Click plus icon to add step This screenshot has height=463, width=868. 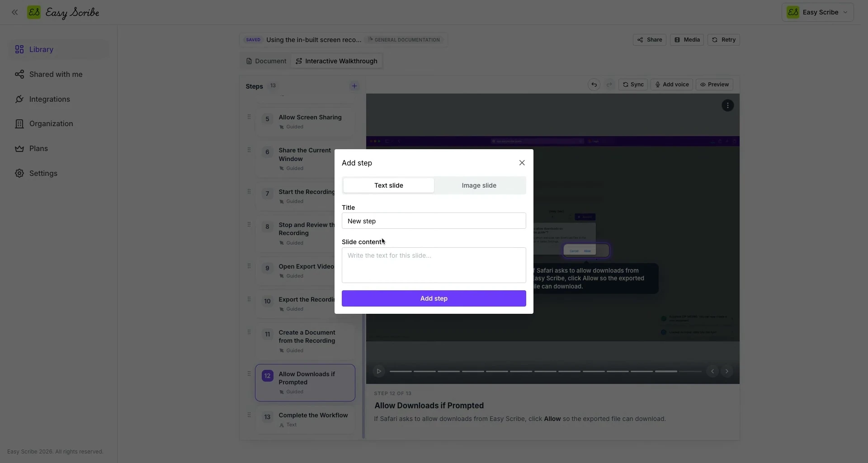(354, 86)
